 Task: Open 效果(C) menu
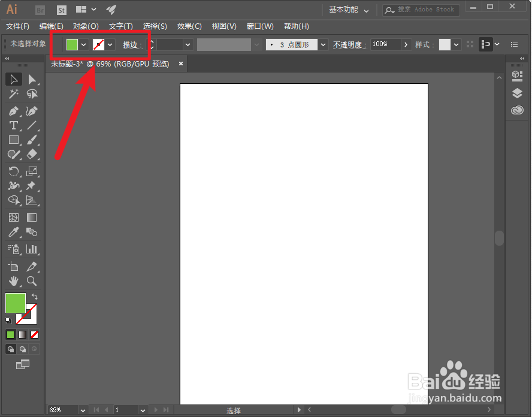click(x=189, y=26)
